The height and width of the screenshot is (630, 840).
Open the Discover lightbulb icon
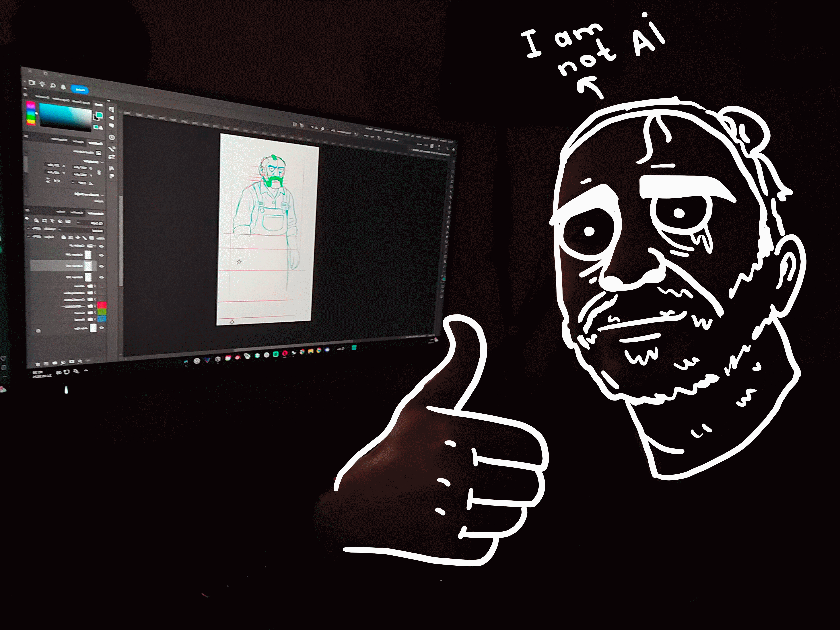43,84
